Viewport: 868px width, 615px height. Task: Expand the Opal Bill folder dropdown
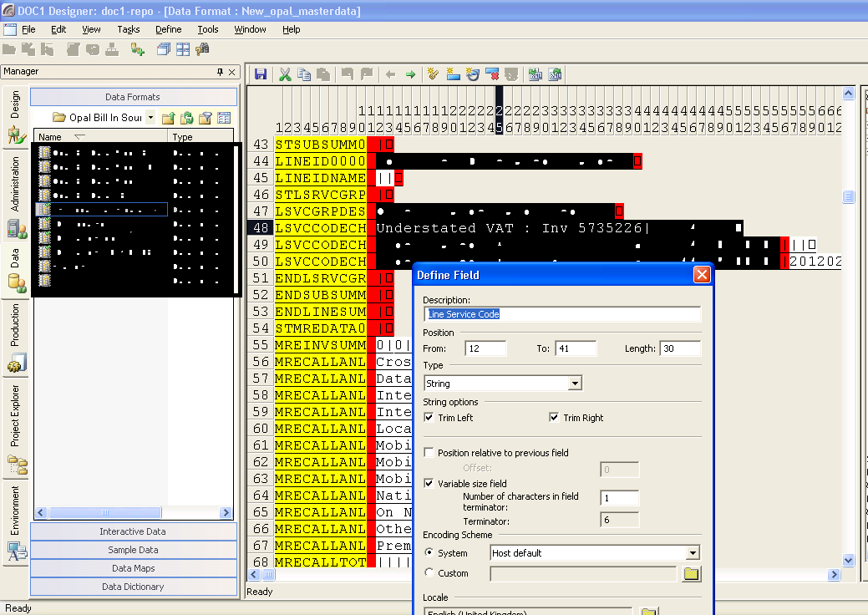click(x=150, y=117)
